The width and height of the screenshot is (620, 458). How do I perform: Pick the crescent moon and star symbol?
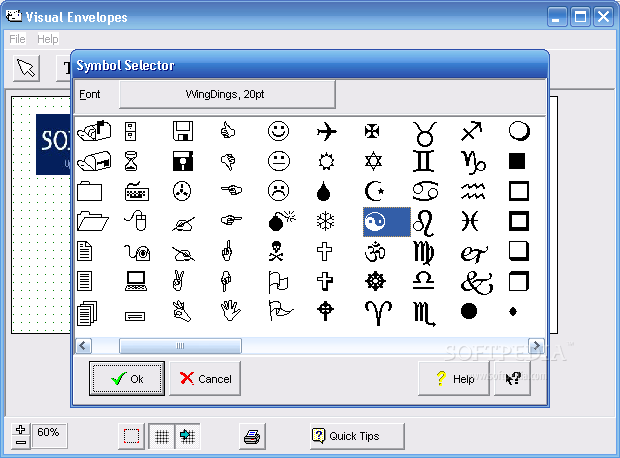374,191
